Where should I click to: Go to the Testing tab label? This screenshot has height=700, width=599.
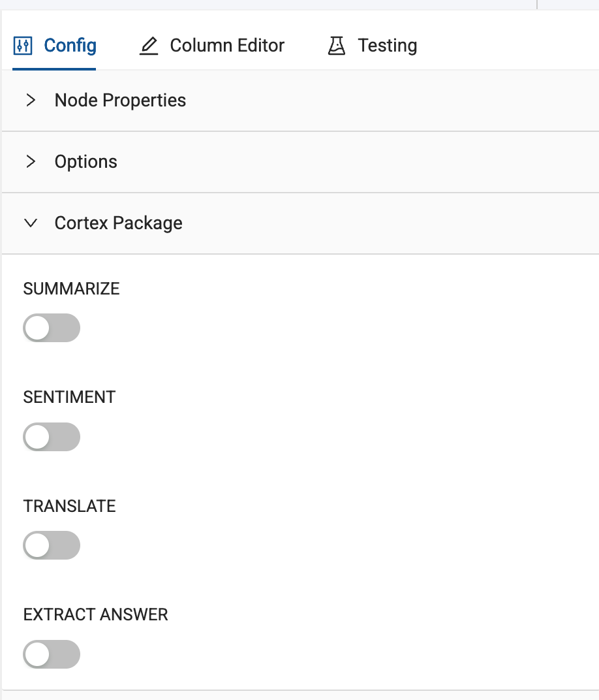[x=387, y=46]
